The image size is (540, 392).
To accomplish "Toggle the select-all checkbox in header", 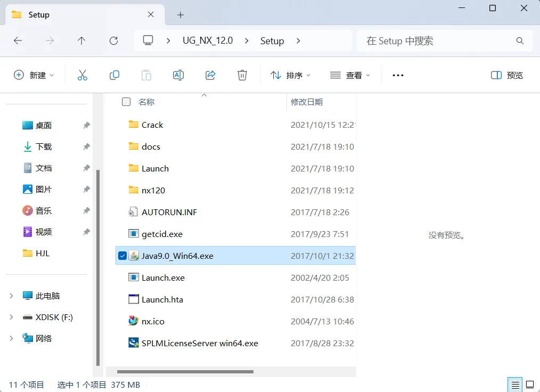I will (126, 102).
